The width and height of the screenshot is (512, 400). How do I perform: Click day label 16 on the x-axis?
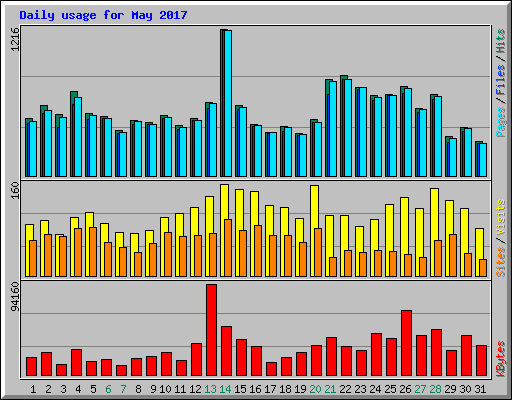click(x=255, y=389)
